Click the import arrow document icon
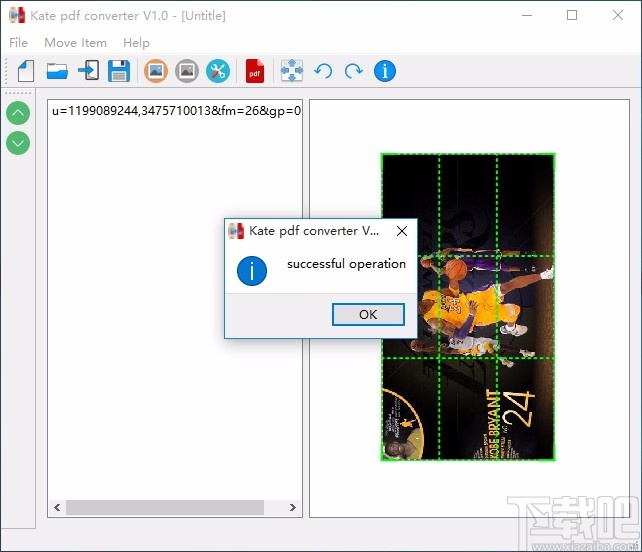Viewport: 642px width, 552px height. pos(88,70)
